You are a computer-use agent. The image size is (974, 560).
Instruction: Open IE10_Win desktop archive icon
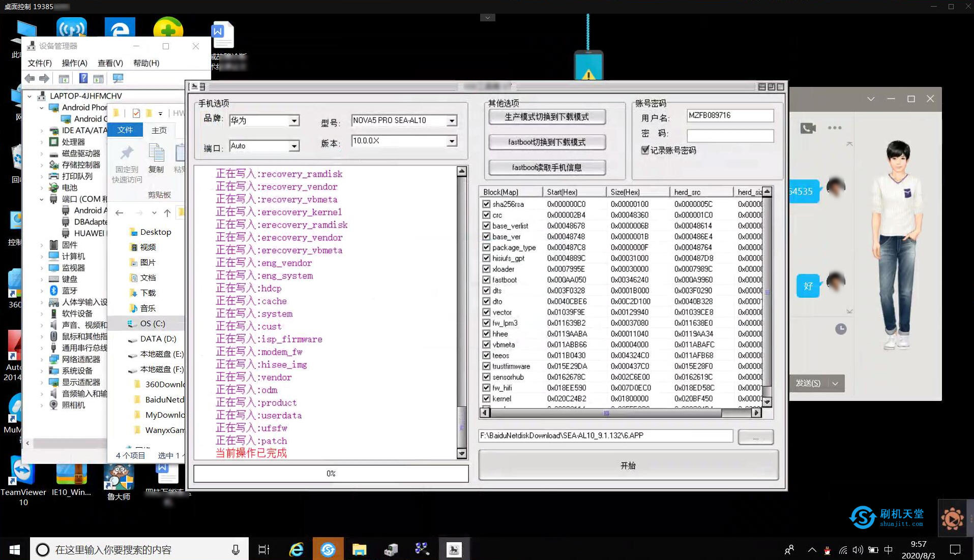[x=72, y=480]
